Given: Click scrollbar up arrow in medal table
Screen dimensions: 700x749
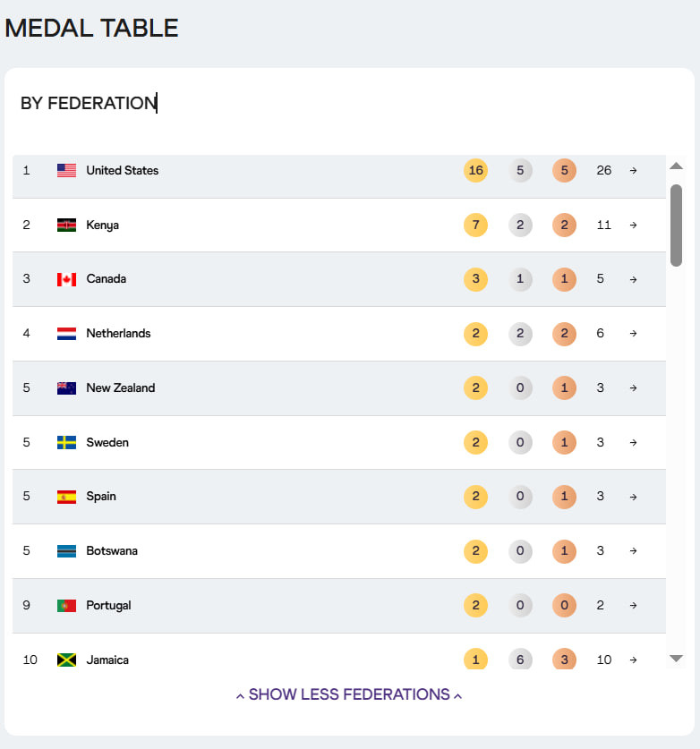Looking at the screenshot, I should pos(677,166).
